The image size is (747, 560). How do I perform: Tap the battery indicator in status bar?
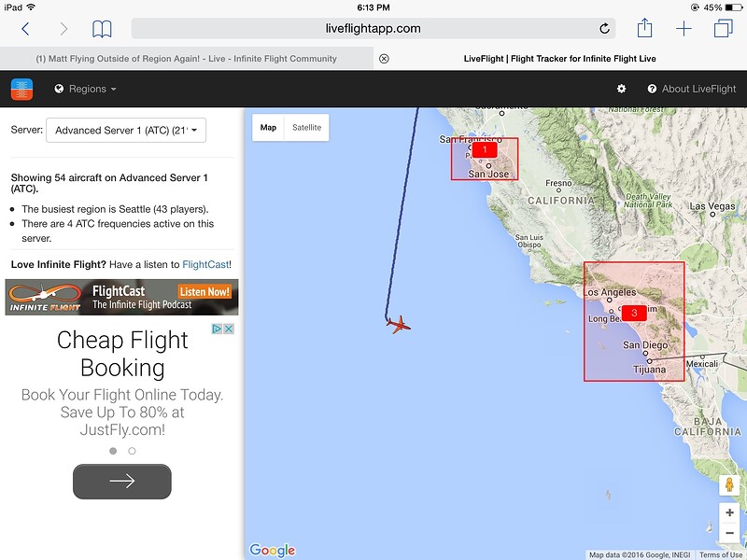[x=733, y=7]
